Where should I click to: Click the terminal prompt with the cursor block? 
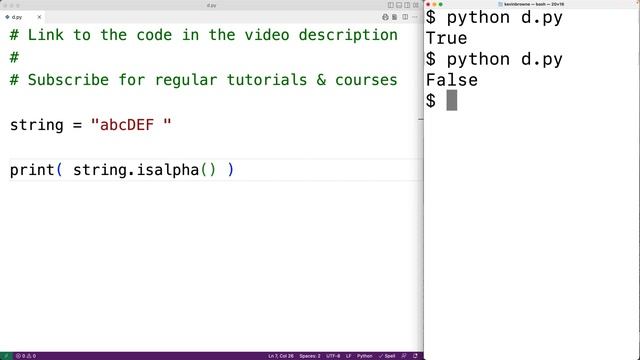[441, 100]
